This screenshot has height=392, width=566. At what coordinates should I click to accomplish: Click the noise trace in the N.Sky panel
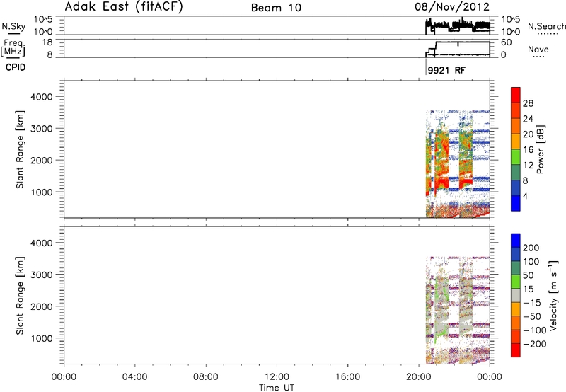(x=458, y=25)
